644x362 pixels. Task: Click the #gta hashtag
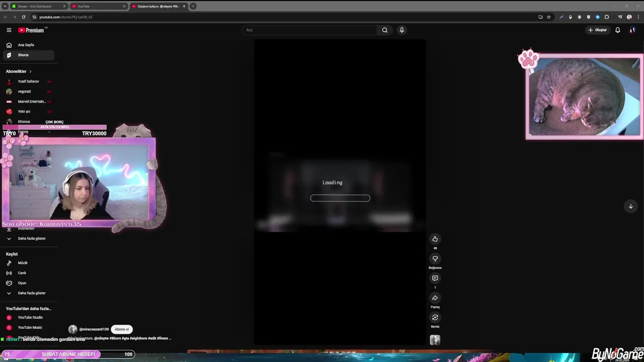pos(126,338)
